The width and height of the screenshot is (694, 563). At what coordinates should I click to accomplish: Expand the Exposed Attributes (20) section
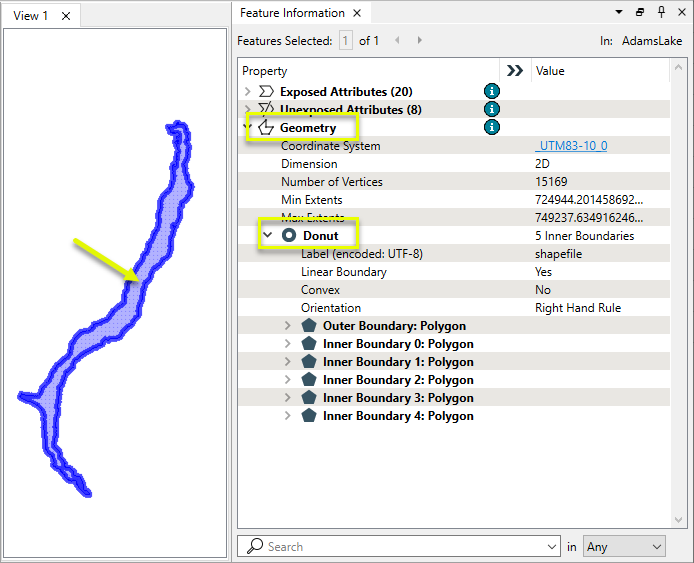pyautogui.click(x=248, y=92)
